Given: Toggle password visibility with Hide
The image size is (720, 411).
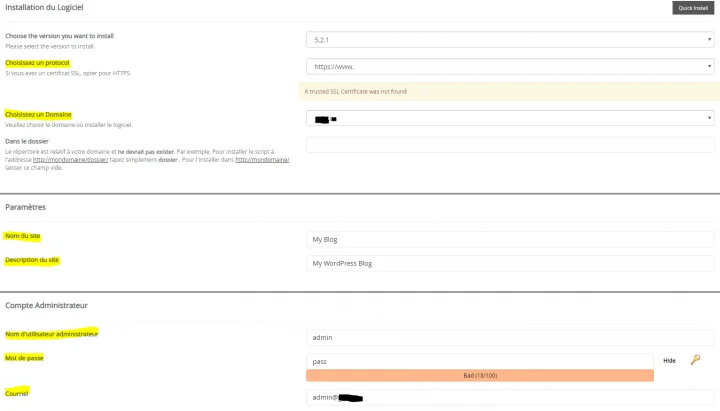Looking at the screenshot, I should point(669,361).
